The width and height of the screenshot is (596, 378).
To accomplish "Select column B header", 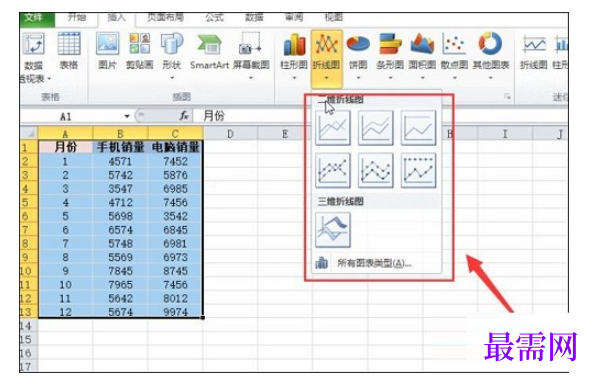I will (120, 133).
